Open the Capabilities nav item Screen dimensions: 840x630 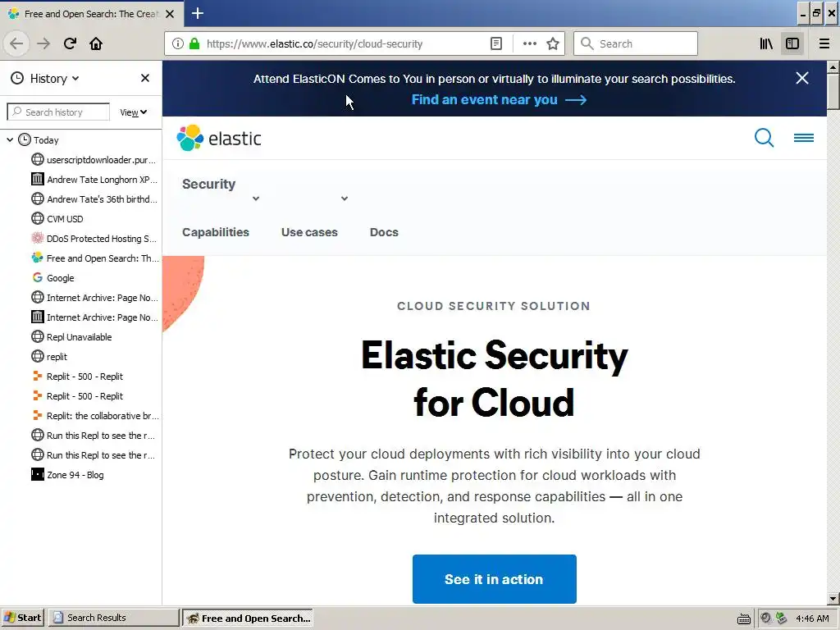(x=216, y=232)
